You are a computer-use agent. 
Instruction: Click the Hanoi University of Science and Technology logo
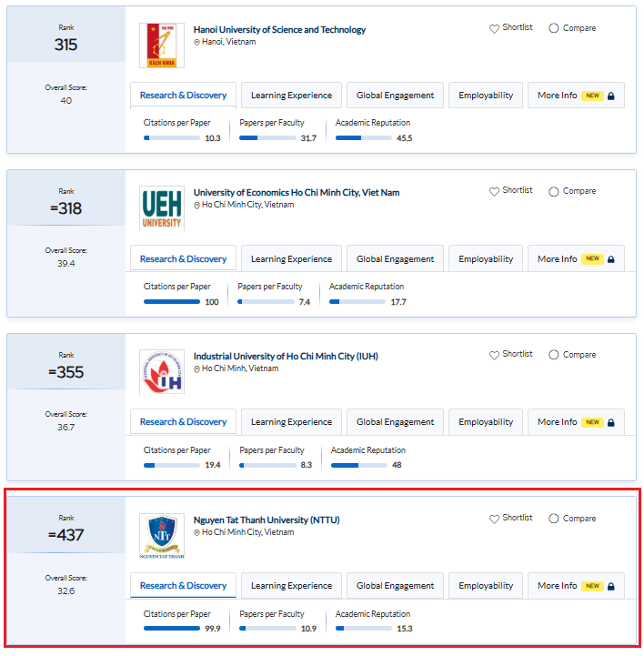(x=161, y=45)
